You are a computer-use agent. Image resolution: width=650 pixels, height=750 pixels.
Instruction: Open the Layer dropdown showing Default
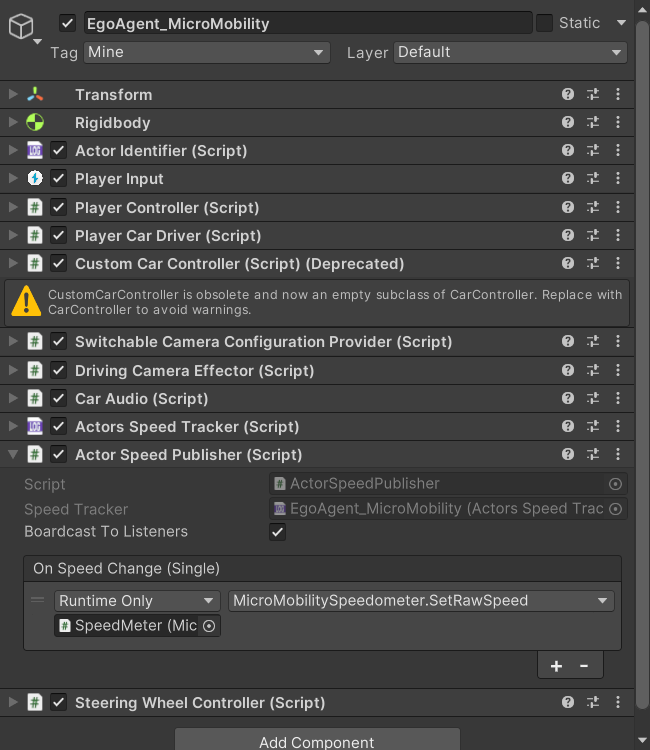510,52
